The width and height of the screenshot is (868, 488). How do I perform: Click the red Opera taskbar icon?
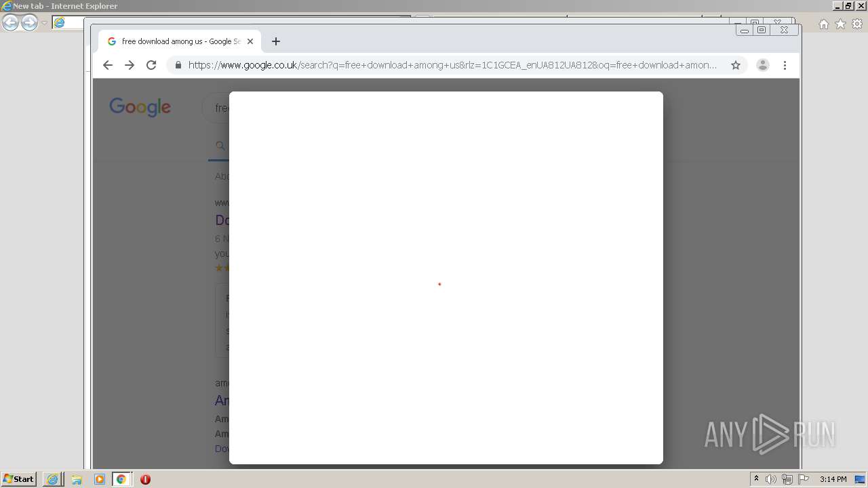pos(145,479)
